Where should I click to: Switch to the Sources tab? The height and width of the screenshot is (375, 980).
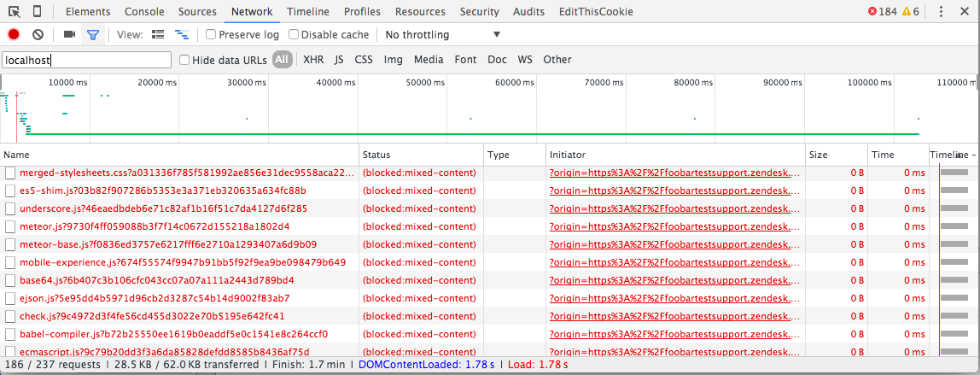click(x=197, y=11)
